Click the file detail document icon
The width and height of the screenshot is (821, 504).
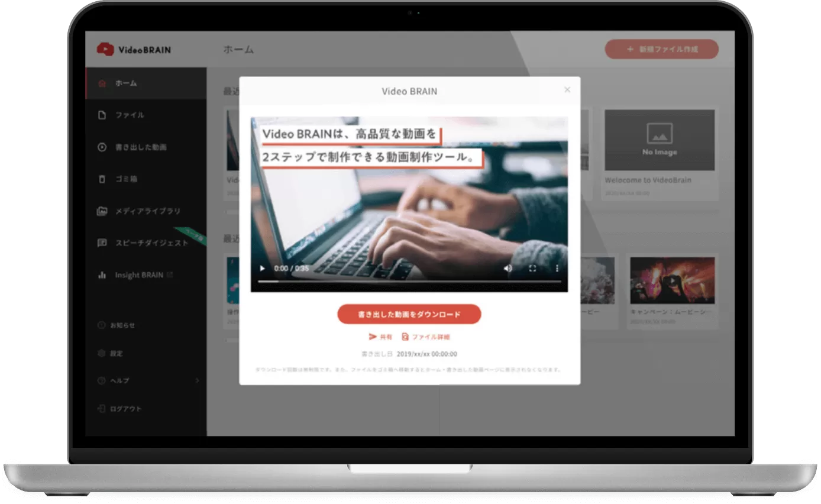(405, 337)
